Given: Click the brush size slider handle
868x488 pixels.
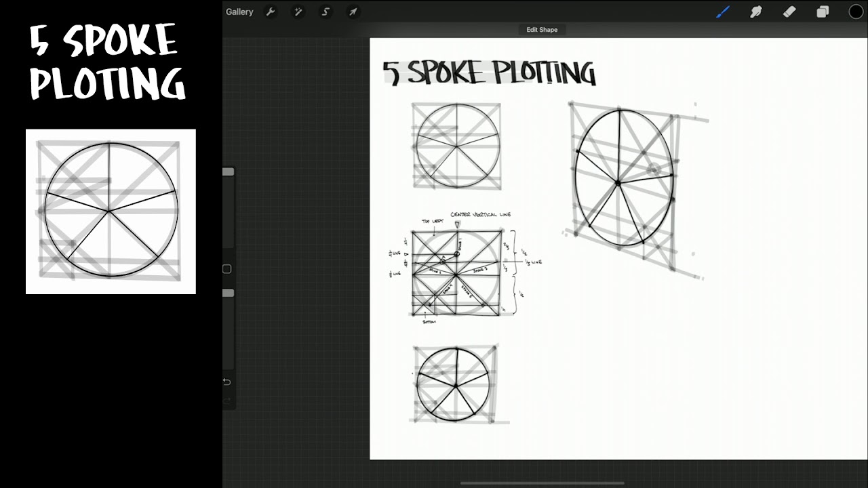Looking at the screenshot, I should (x=229, y=172).
